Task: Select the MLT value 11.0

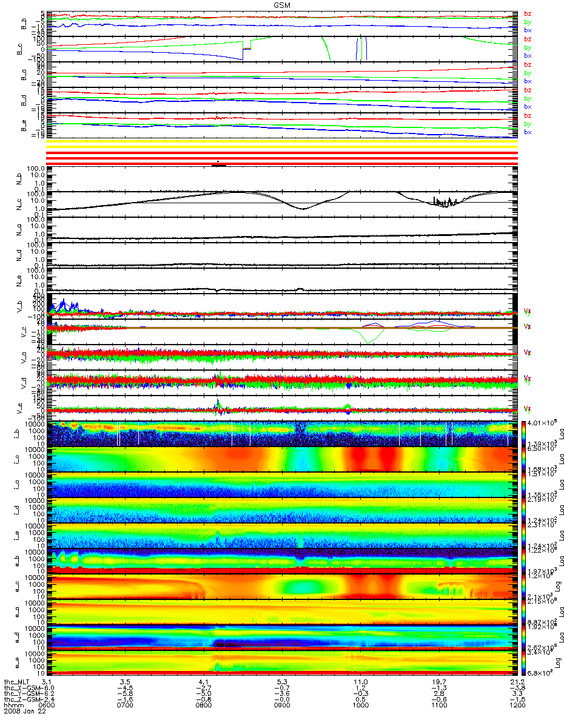Action: click(x=361, y=682)
